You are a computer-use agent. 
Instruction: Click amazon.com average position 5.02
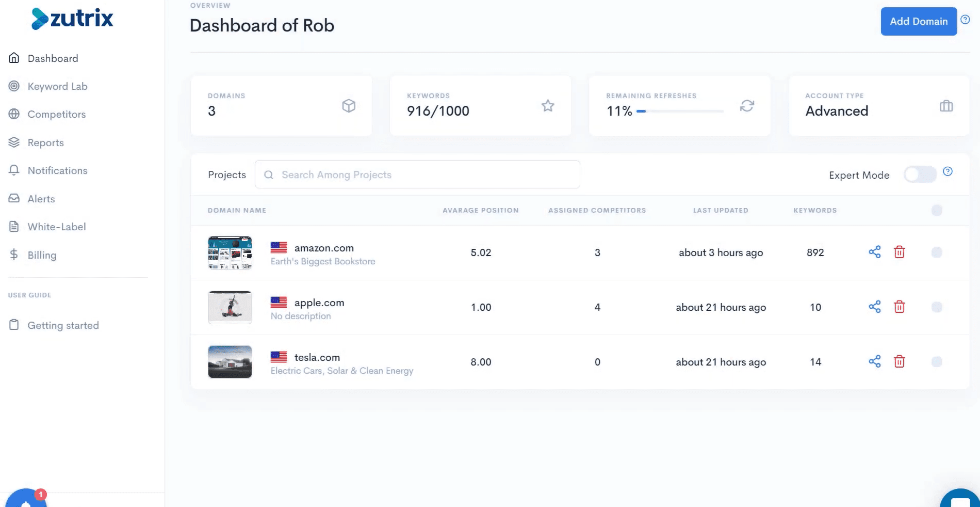481,252
